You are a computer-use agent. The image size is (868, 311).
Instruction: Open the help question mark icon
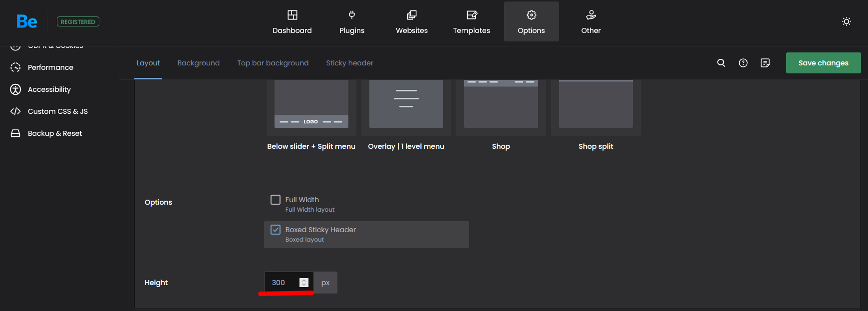pos(743,63)
